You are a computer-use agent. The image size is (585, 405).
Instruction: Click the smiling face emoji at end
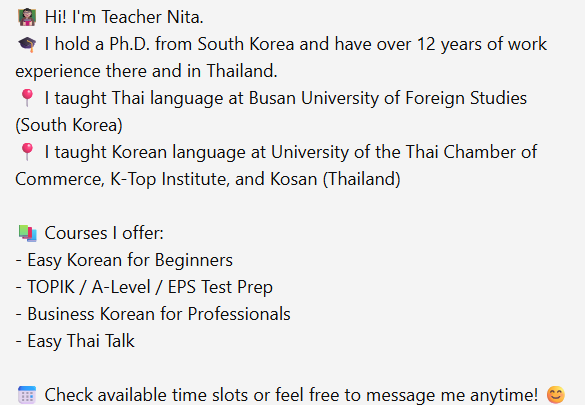click(x=556, y=395)
